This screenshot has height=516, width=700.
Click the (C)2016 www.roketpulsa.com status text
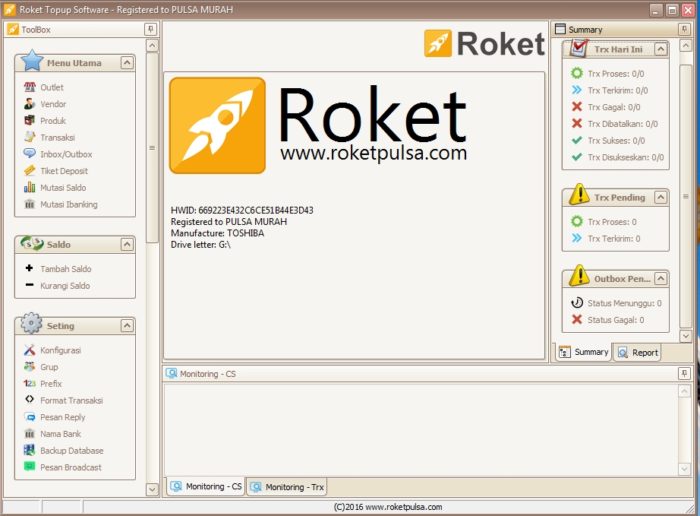click(x=388, y=507)
